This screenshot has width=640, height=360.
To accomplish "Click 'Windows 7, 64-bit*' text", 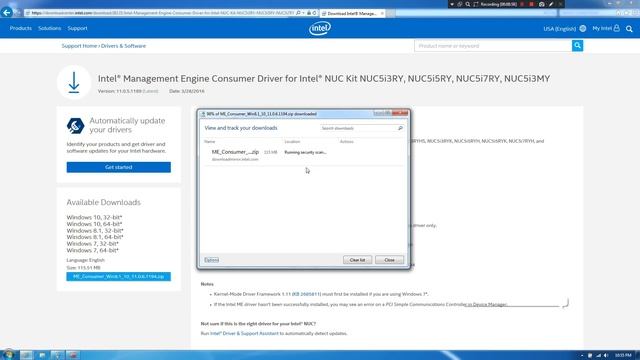I will pos(93,250).
